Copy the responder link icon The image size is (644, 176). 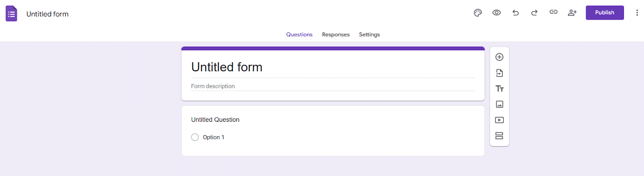(x=553, y=12)
